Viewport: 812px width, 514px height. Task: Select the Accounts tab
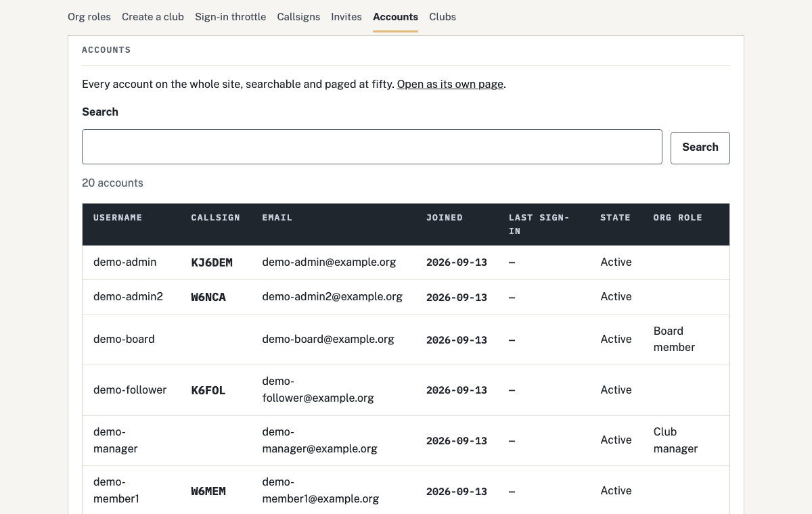(395, 17)
